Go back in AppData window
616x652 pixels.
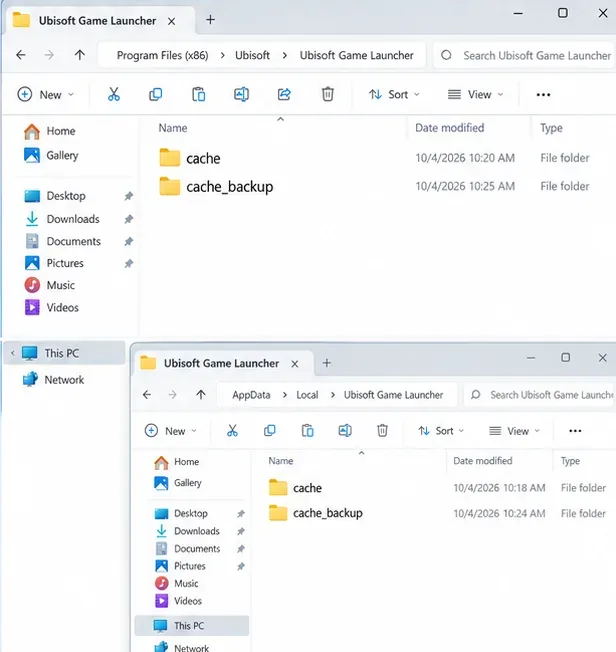[x=147, y=395]
